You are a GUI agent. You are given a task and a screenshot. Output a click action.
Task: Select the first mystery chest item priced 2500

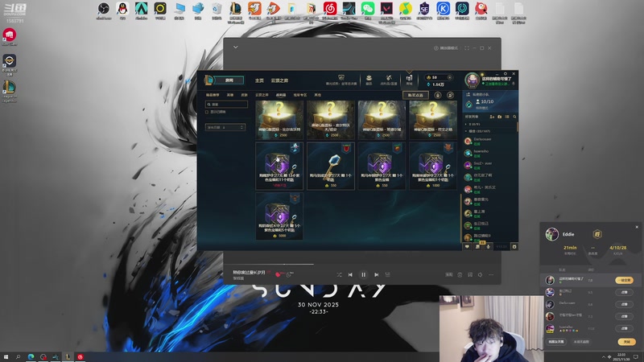click(x=279, y=119)
